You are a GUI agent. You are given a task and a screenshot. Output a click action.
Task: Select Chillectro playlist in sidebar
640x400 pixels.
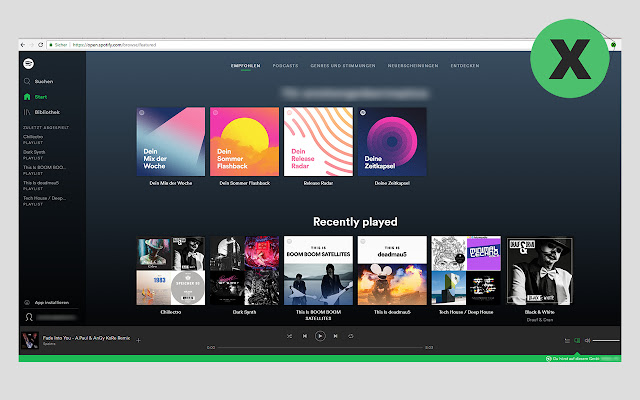[x=33, y=139]
